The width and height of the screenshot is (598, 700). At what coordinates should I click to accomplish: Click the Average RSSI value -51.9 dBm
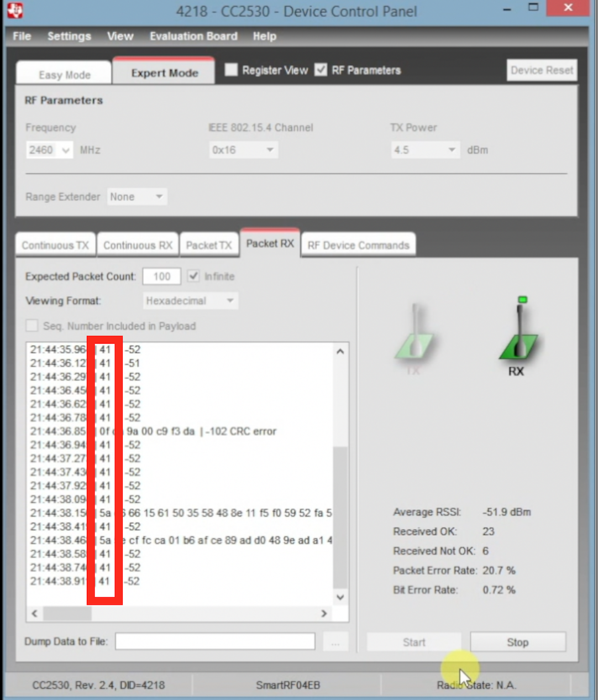pyautogui.click(x=506, y=512)
